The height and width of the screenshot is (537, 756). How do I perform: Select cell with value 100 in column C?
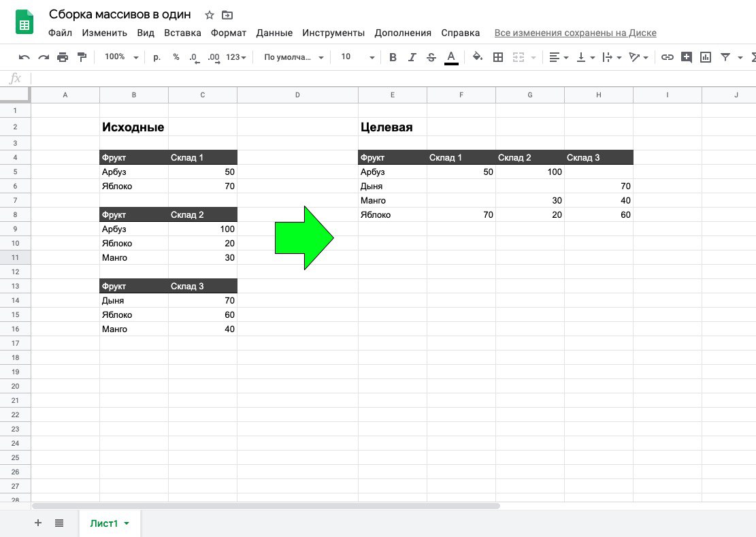click(x=203, y=229)
